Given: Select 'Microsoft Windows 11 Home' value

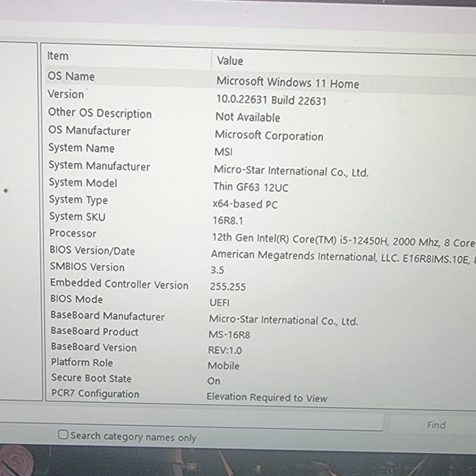Looking at the screenshot, I should click(287, 83).
